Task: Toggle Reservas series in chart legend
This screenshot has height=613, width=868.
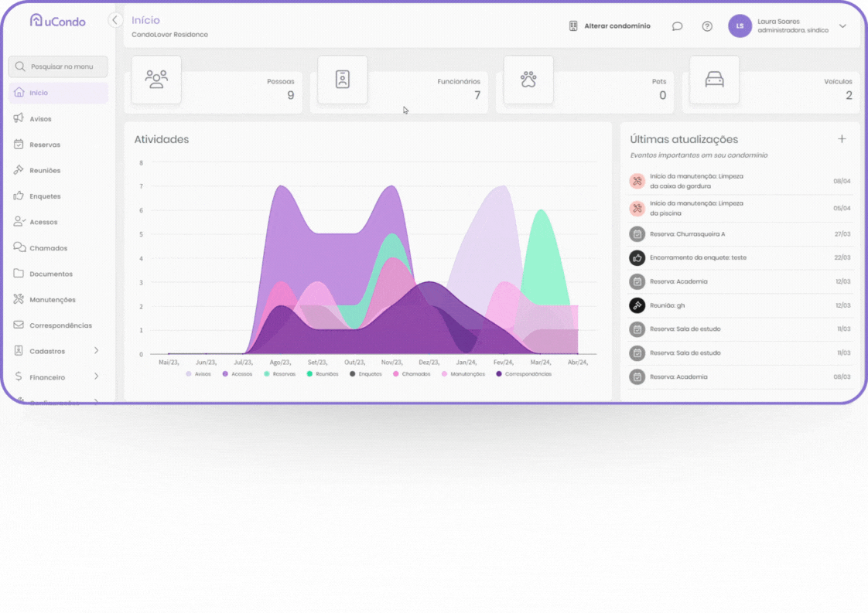Action: (x=279, y=374)
